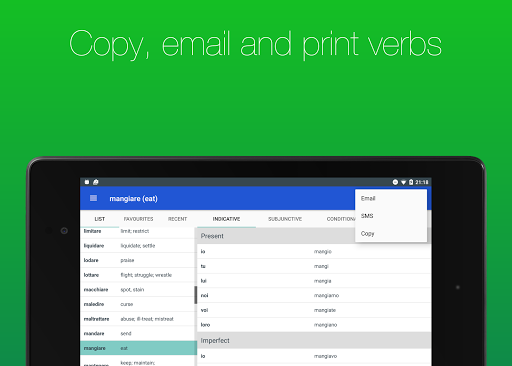Screen dimensions: 512x366
Task: Select the Indicative tab
Action: point(226,219)
